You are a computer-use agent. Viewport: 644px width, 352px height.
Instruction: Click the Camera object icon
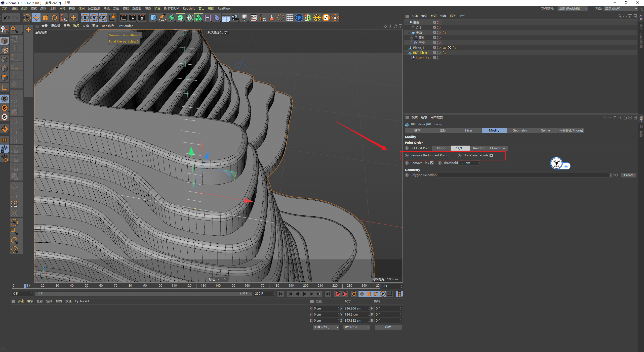[235, 18]
